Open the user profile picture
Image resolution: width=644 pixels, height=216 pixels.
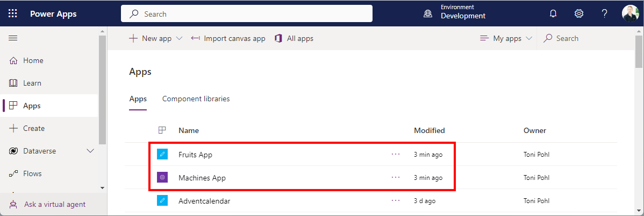coord(630,14)
